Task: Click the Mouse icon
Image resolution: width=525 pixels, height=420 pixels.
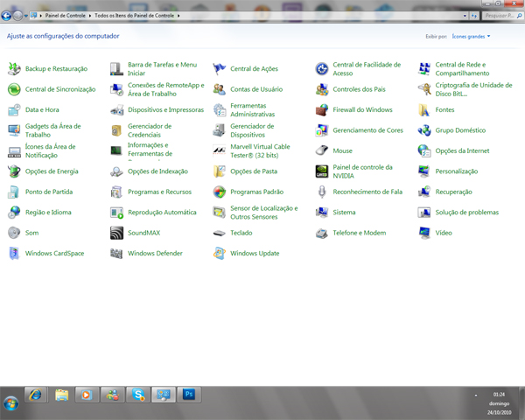Action: 322,150
